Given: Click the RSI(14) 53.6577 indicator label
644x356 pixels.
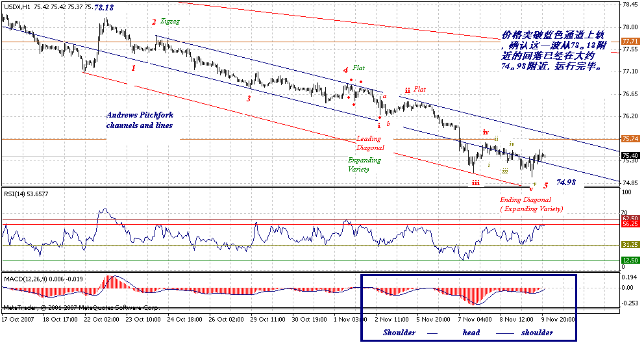Looking at the screenshot, I should pos(26,194).
